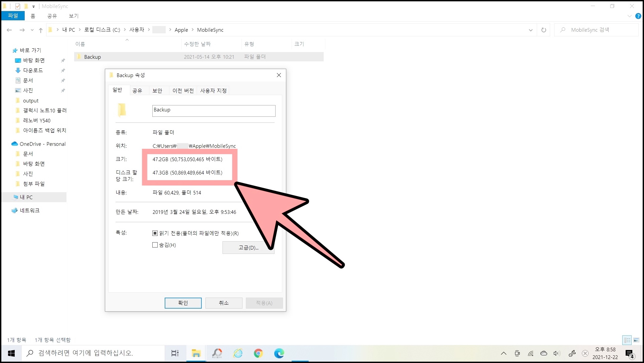Open the recent locations dropdown arrow
The image size is (644, 363).
(32, 30)
